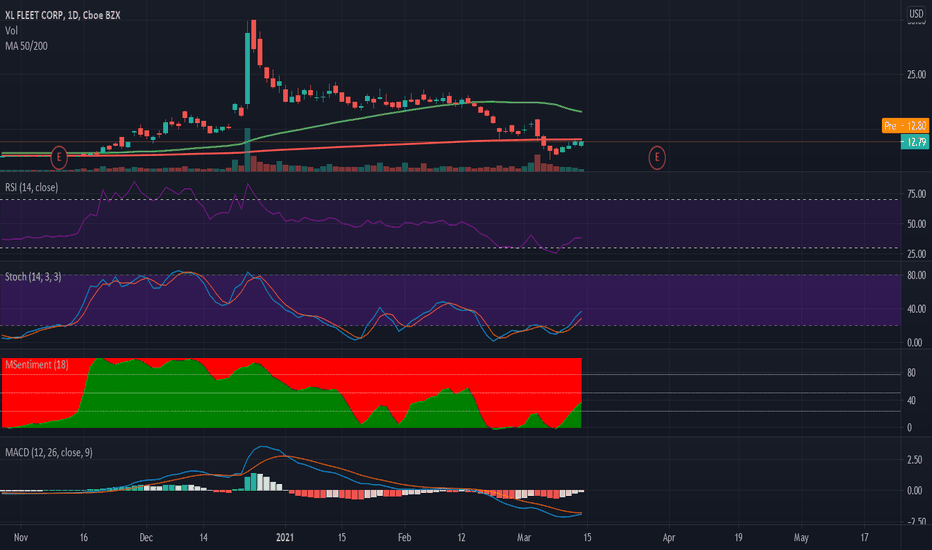Click the left earnings 'E' marker

(58, 158)
